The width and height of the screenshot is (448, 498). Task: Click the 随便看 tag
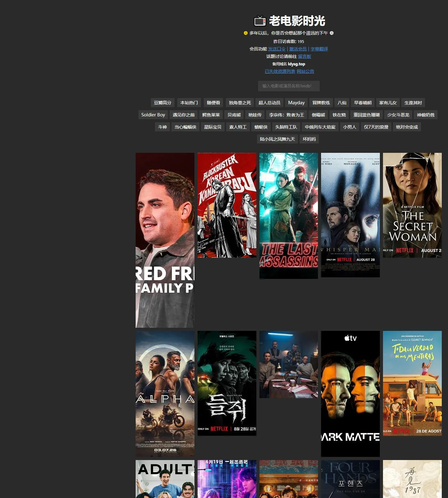coord(213,103)
